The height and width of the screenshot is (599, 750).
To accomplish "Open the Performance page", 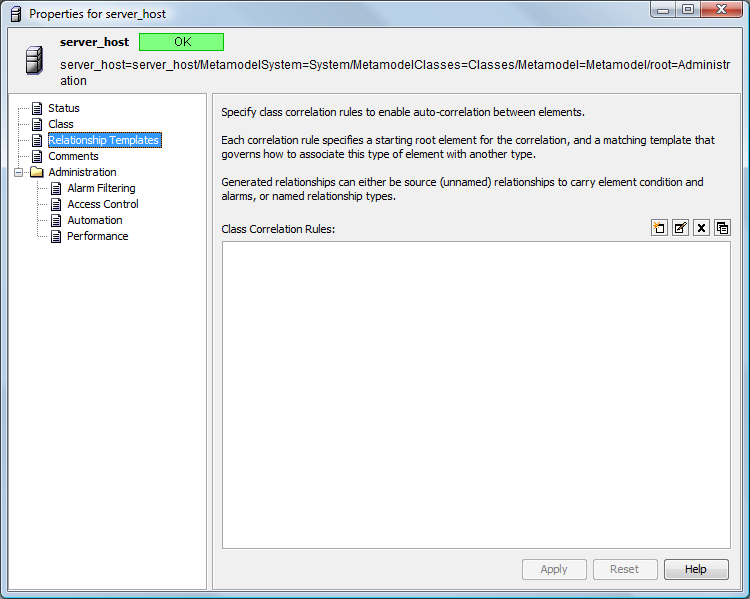I will pyautogui.click(x=98, y=236).
